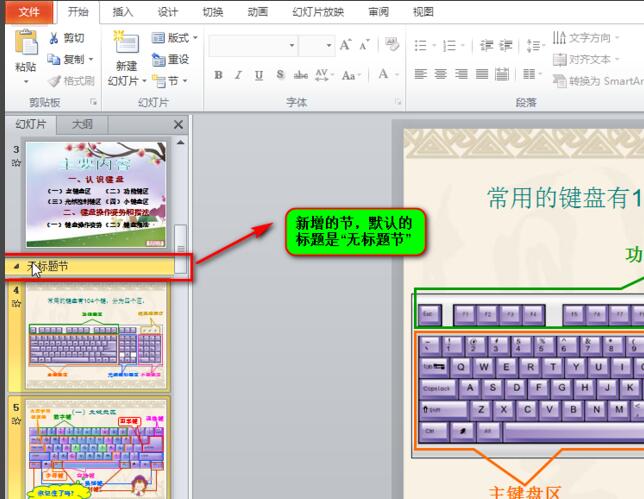Collapse the 无标题节 section in the slide panel
This screenshot has height=499, width=644.
15,267
